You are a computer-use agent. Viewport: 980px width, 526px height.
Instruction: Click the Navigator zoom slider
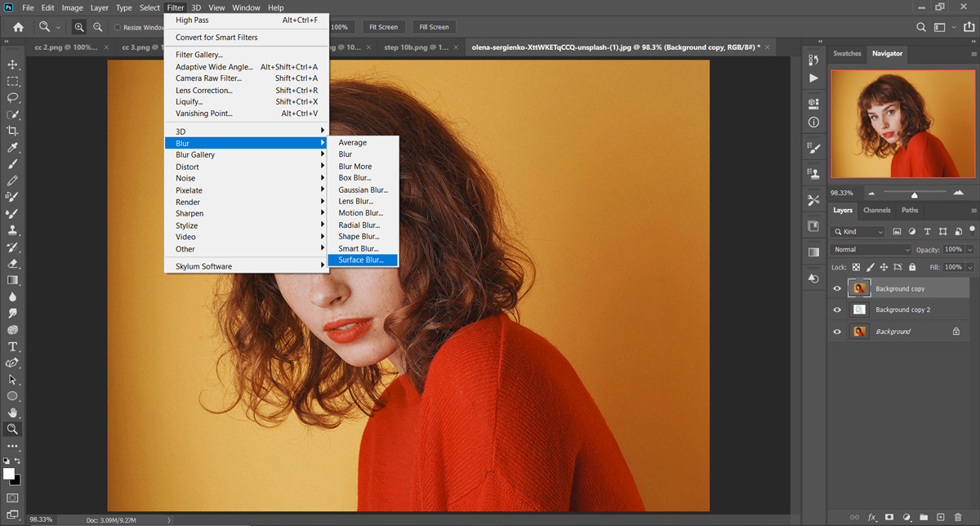point(914,194)
